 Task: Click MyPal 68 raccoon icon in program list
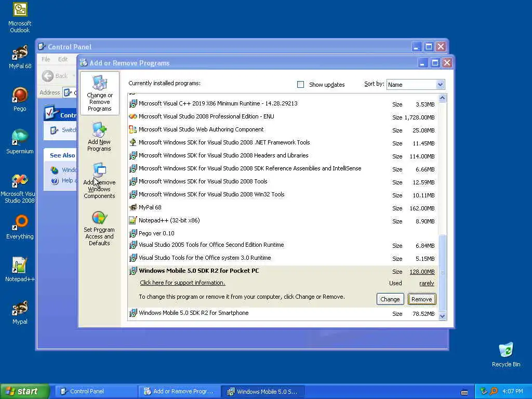[133, 207]
